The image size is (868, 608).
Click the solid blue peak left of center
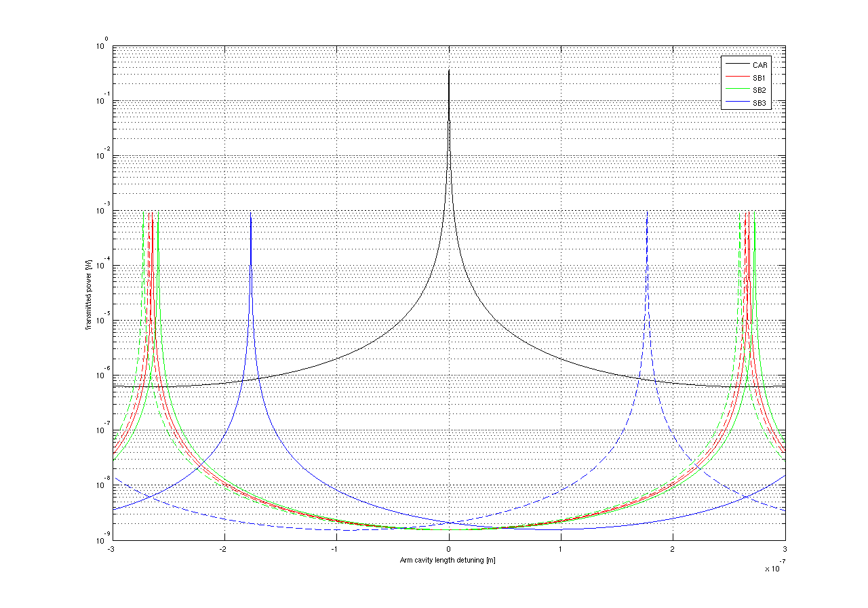coord(251,216)
